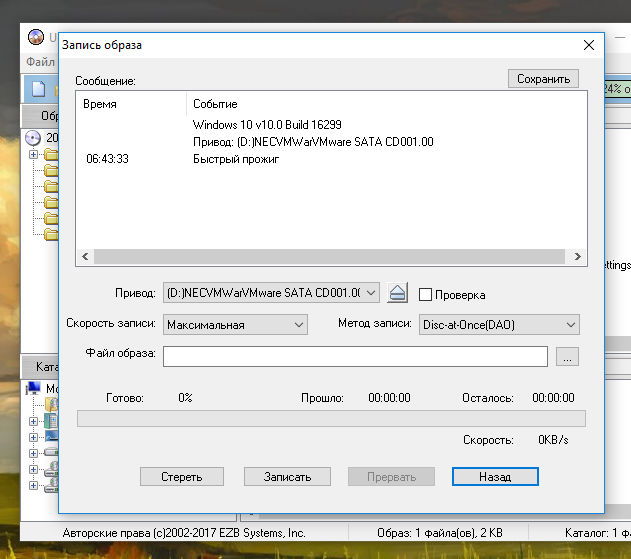Click the 06:43:33 time entry
The image size is (631, 559).
click(107, 159)
